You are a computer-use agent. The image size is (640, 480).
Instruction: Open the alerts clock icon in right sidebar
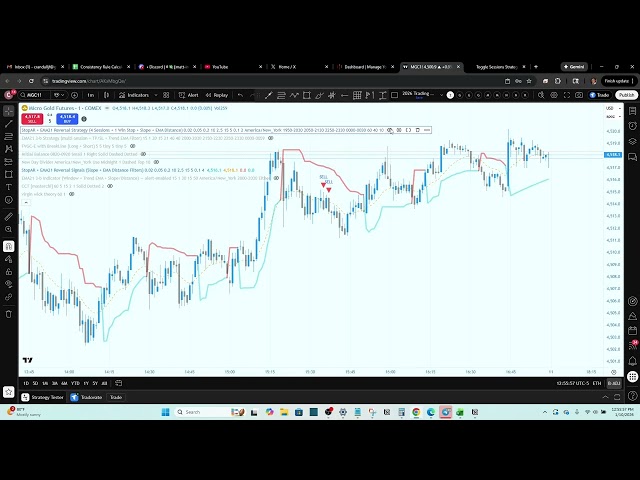[633, 126]
